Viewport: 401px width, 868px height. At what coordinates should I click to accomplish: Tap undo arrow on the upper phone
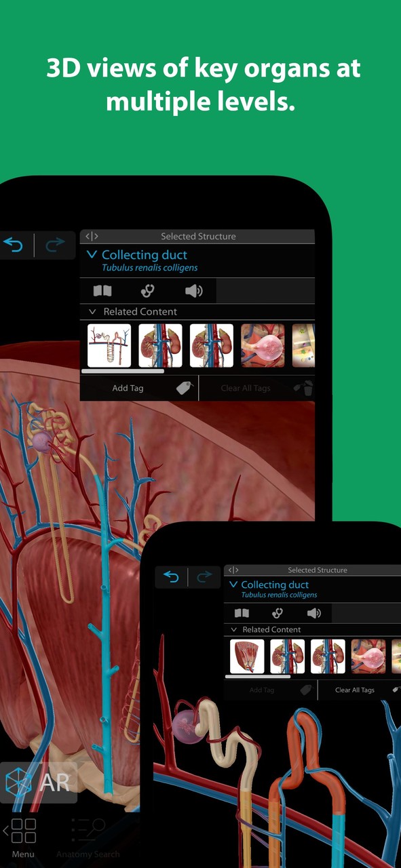pos(14,245)
